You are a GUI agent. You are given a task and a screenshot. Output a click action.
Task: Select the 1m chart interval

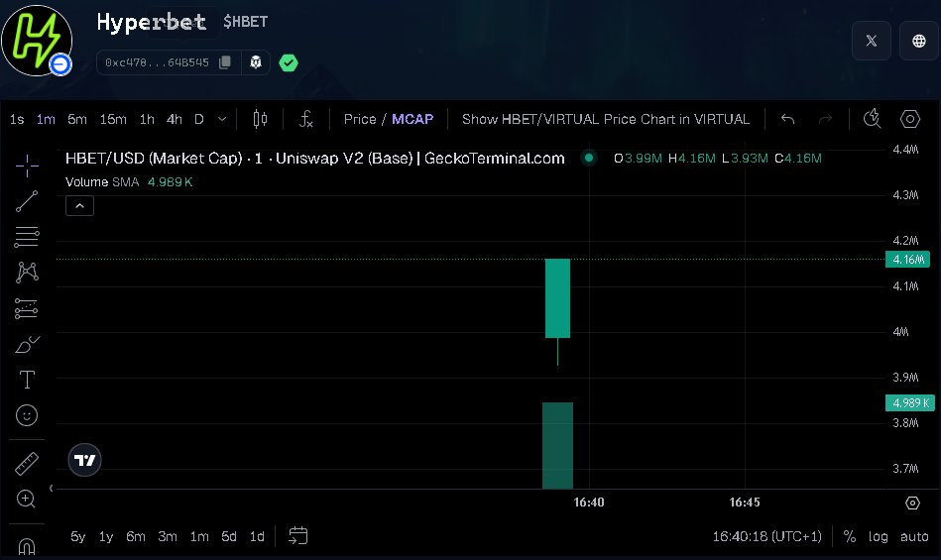pyautogui.click(x=46, y=119)
